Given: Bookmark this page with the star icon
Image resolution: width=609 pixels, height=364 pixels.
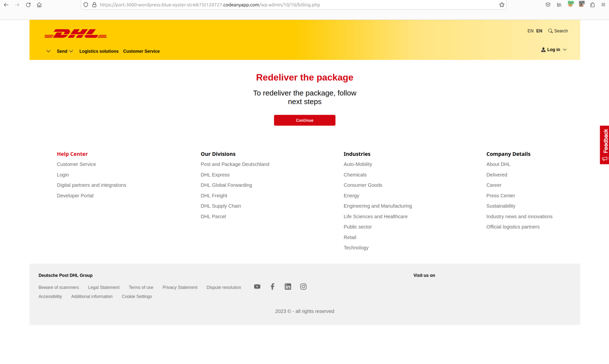Looking at the screenshot, I should (502, 5).
